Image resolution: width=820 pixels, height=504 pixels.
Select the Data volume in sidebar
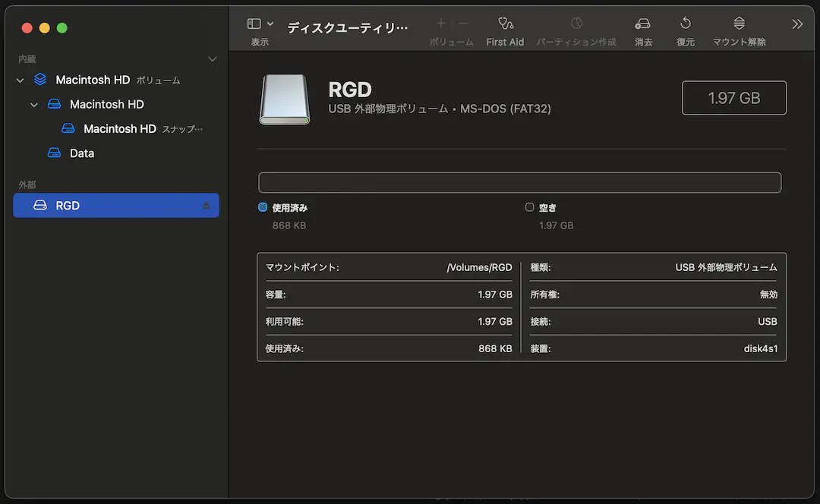116,153
